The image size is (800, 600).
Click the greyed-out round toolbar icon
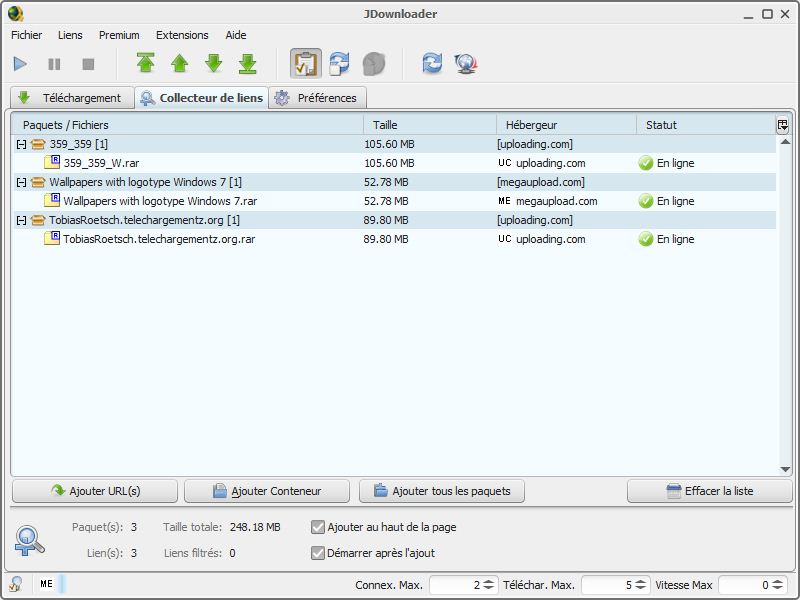click(x=373, y=64)
